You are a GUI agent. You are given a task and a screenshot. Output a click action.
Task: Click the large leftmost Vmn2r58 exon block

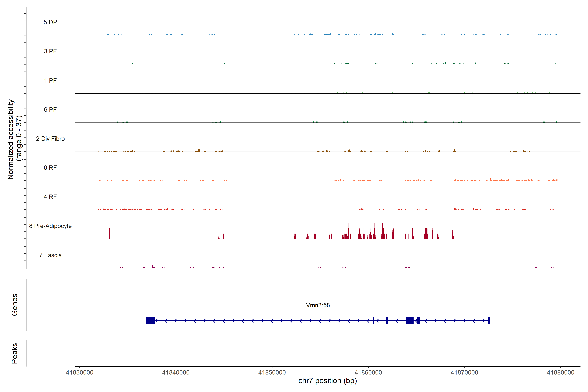click(150, 320)
